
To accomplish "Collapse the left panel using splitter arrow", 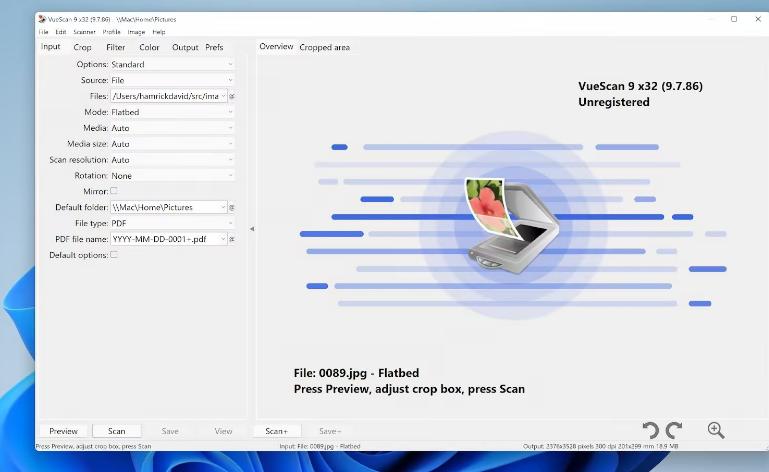I will 252,229.
